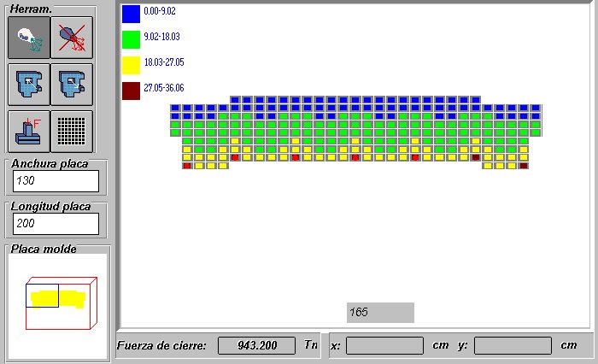598x364 pixels.
Task: Click rightmost dark red cell in bottom row
Action: coord(524,166)
